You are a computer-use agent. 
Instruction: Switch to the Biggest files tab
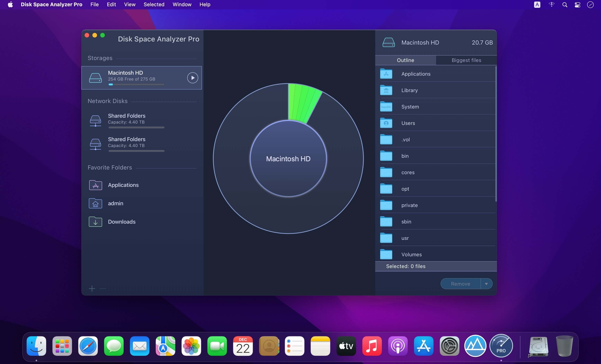(x=466, y=60)
